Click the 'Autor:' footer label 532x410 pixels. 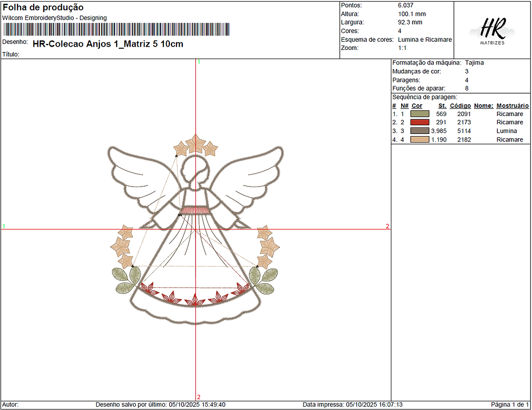coord(10,405)
